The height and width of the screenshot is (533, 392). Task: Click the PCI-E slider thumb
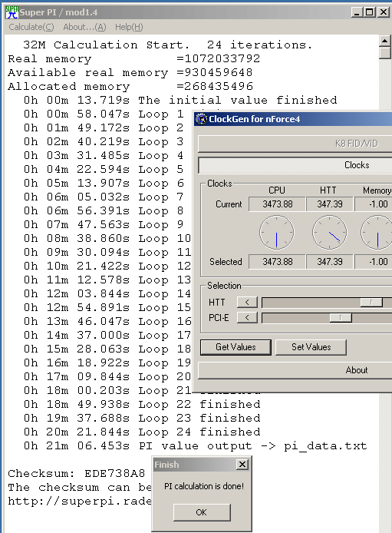point(341,318)
